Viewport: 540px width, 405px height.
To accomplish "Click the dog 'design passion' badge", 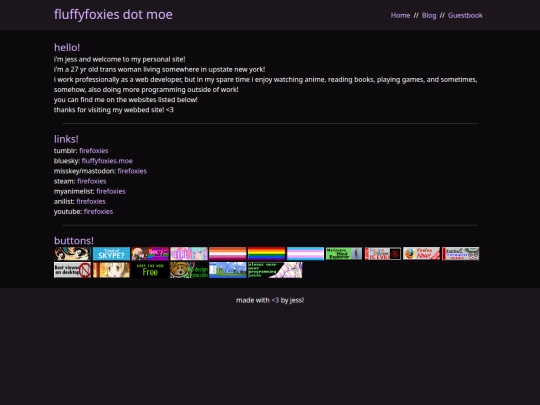I will tap(189, 270).
